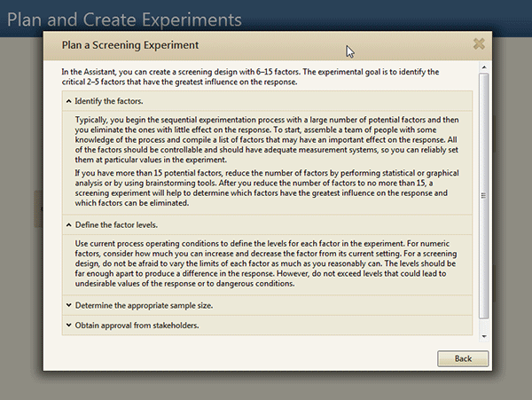Click the scrollbar down arrow
Viewport: 532px width, 400px height.
(484, 336)
